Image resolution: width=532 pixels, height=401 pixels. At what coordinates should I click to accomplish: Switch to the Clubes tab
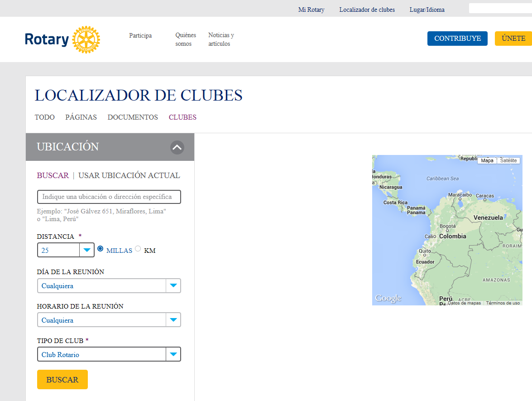click(182, 117)
